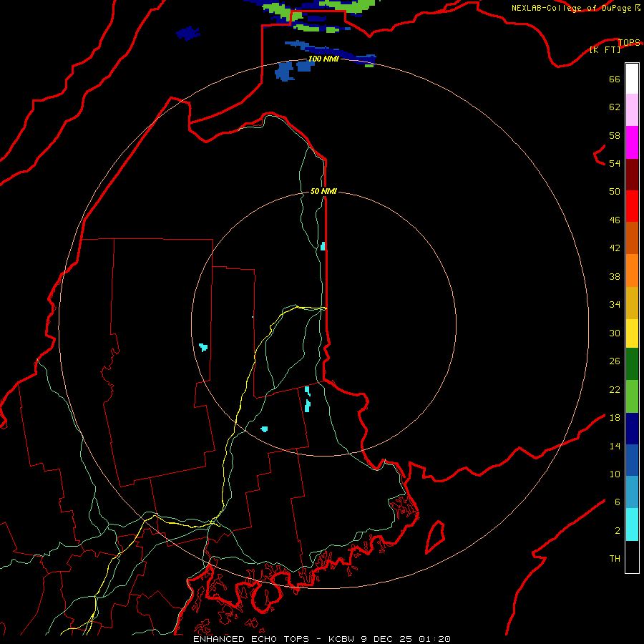Click the 'KCBW' radar site identifier

[x=343, y=639]
